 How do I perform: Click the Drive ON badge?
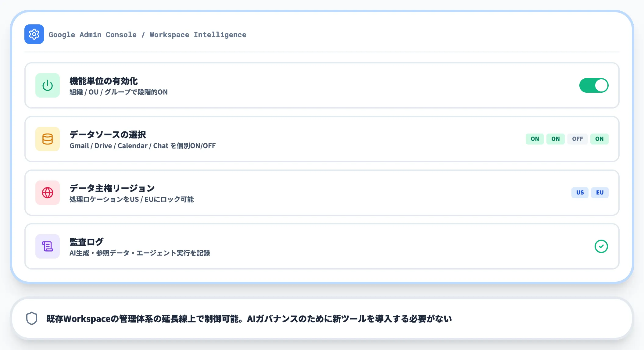click(555, 139)
